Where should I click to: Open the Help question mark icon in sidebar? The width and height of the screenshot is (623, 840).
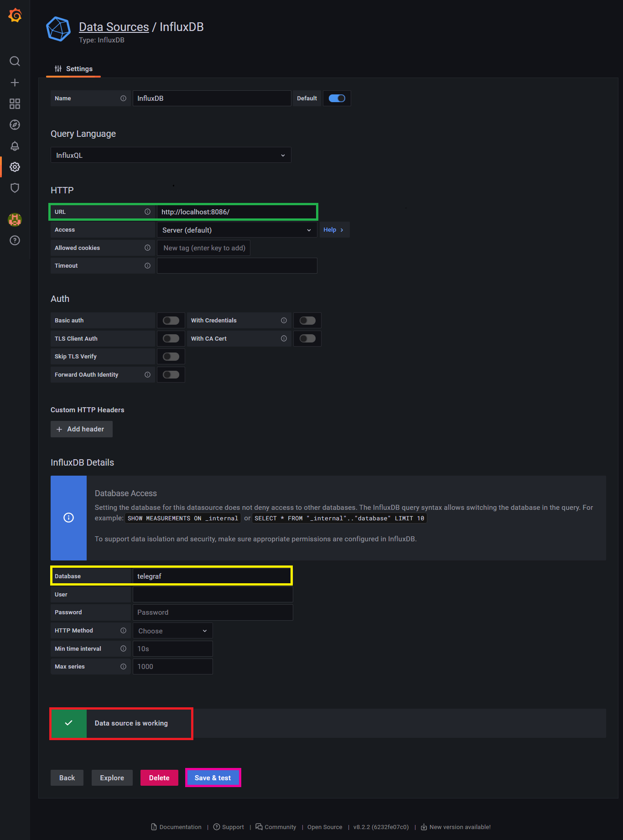click(x=15, y=240)
